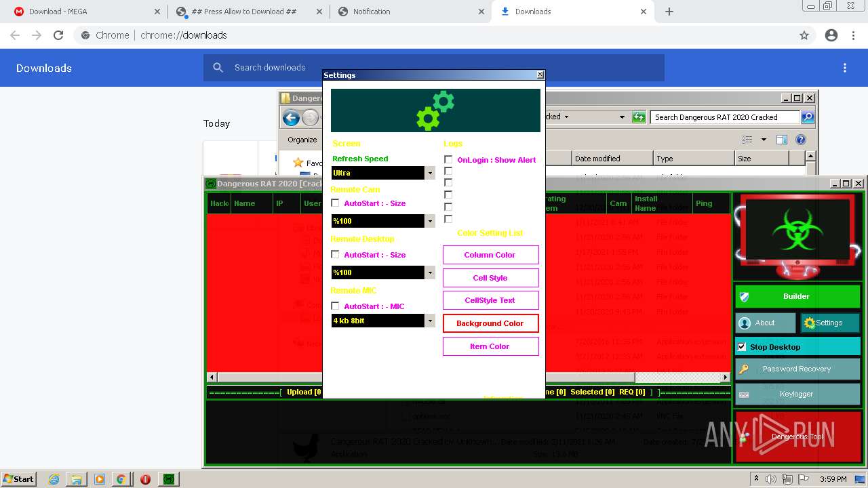
Task: Open Explorer help icon
Action: 801,140
